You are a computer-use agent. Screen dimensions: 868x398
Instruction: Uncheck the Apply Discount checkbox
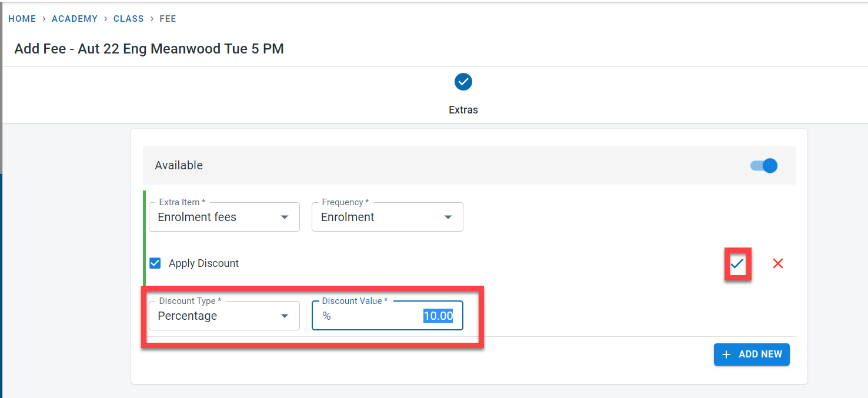click(155, 263)
